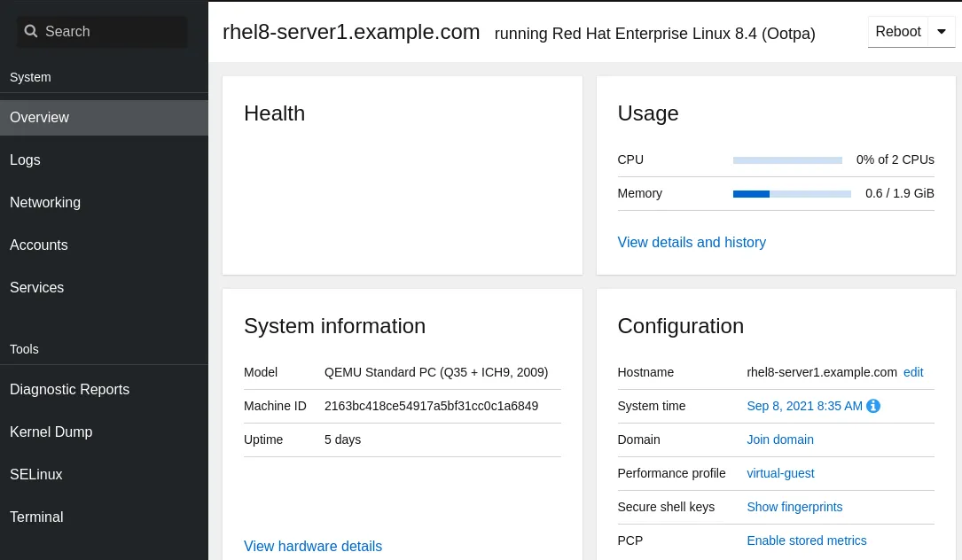Open the Services page

(x=36, y=288)
